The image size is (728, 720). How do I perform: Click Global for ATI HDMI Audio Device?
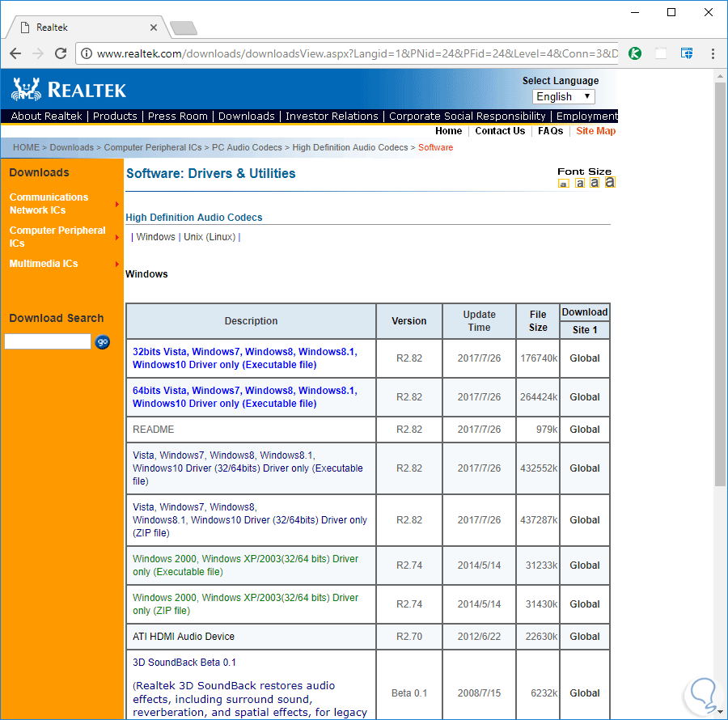pyautogui.click(x=585, y=637)
